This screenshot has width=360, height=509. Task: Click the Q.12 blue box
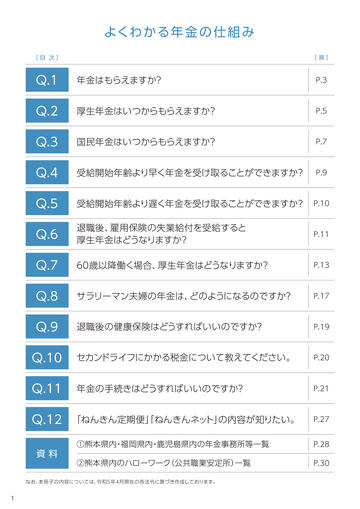47,419
